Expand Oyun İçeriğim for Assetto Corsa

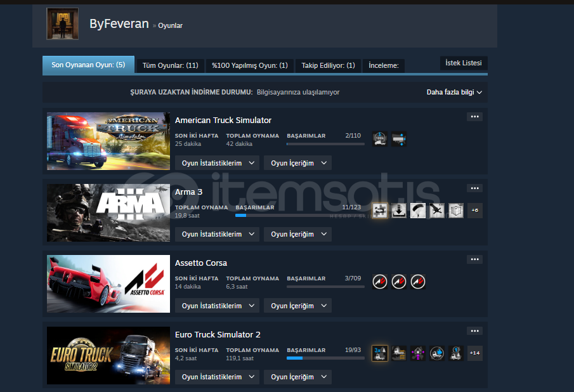297,306
